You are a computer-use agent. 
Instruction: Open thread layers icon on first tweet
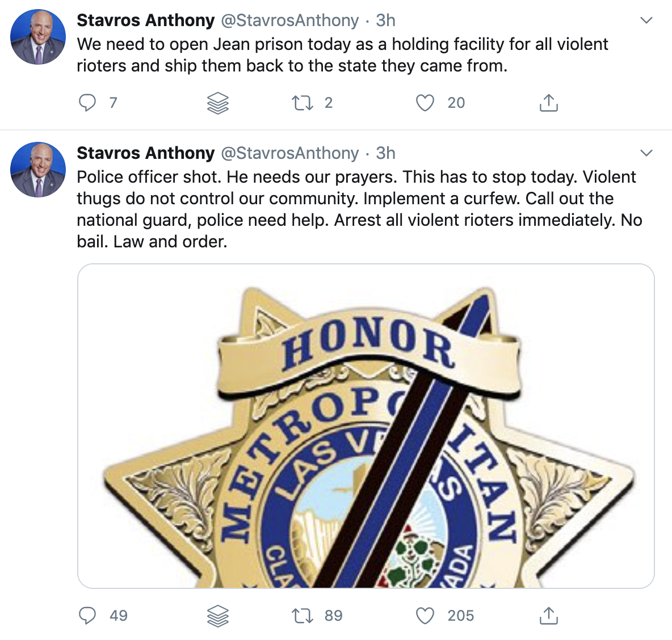pos(218,103)
